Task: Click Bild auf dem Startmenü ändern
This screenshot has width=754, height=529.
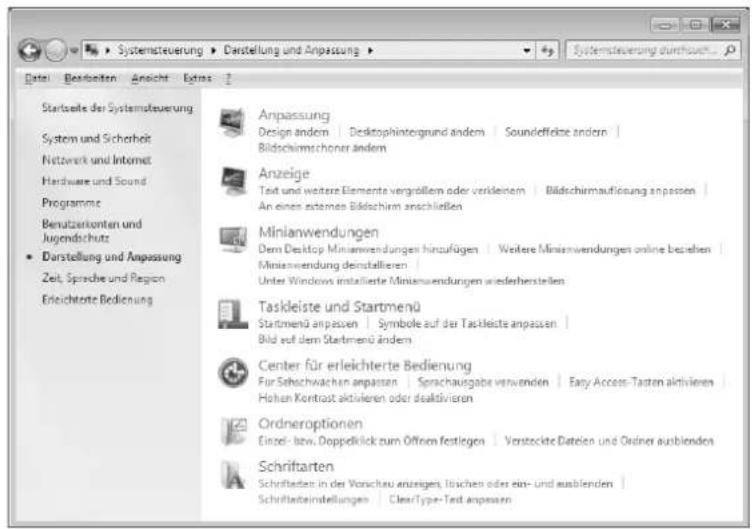Action: click(x=335, y=340)
